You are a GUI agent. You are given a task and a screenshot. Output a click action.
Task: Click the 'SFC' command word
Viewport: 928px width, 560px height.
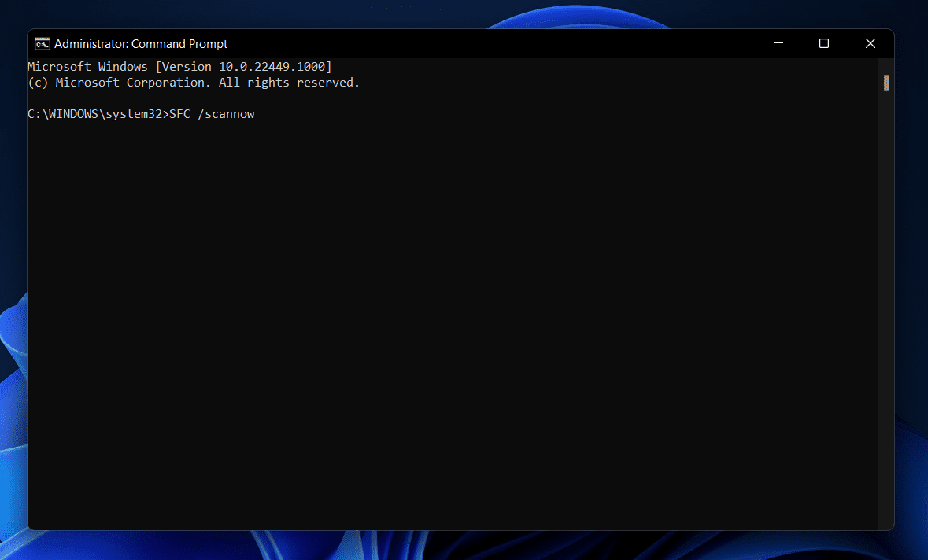click(180, 114)
